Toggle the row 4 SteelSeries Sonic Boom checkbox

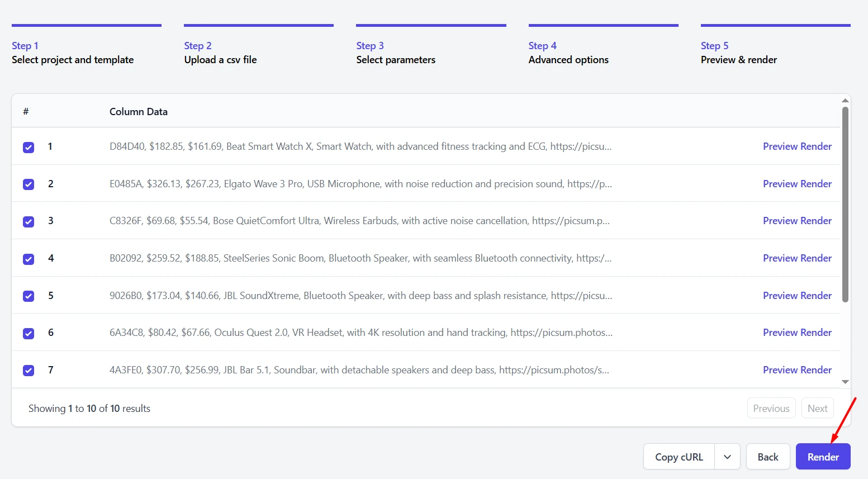(29, 259)
